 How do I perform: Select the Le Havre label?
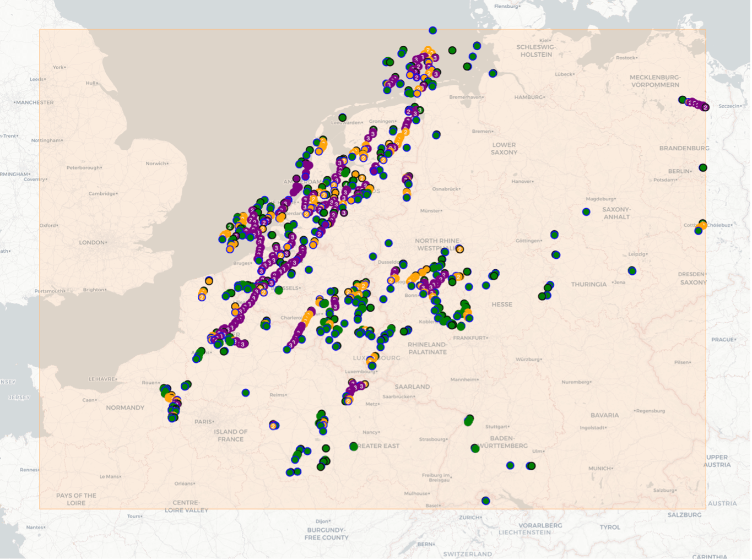pyautogui.click(x=103, y=379)
